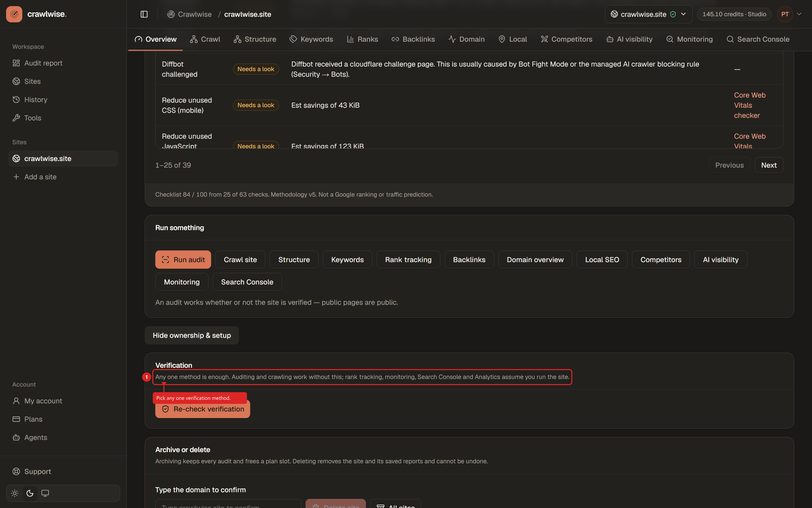Open Agents page
Image resolution: width=812 pixels, height=508 pixels.
[x=63, y=437]
